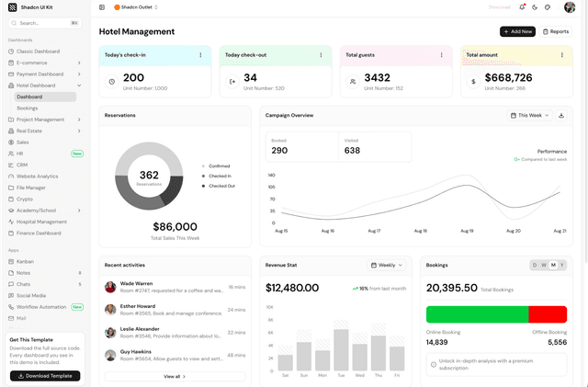Select the Dashboard sub-item
The image size is (588, 387).
(x=45, y=97)
